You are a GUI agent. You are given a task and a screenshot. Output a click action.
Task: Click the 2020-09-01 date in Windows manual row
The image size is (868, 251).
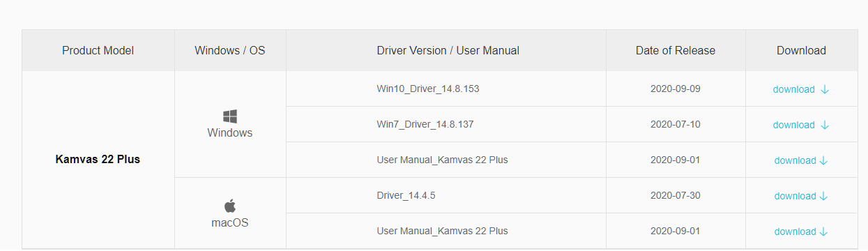coord(676,160)
